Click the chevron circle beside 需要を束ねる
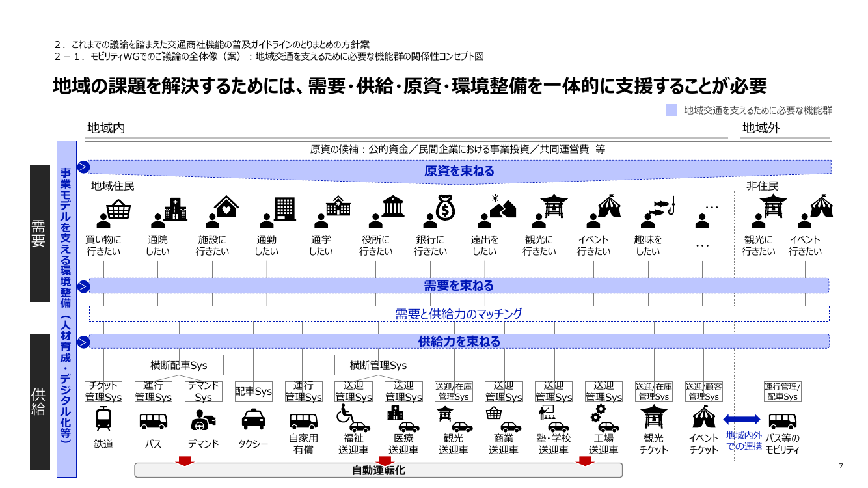The height and width of the screenshot is (488, 868). click(x=83, y=286)
